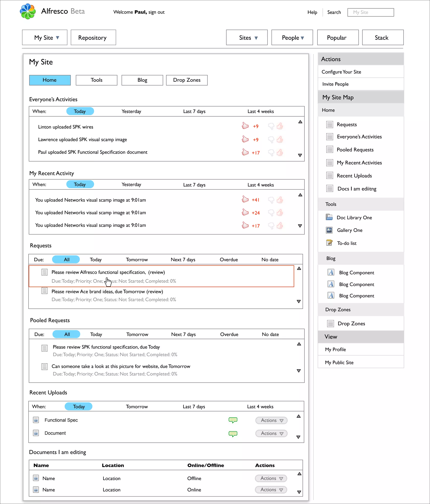Screen dimensions: 430x504
Task: Click scroll-up arrow in Recent Uploads
Action: [x=299, y=416]
